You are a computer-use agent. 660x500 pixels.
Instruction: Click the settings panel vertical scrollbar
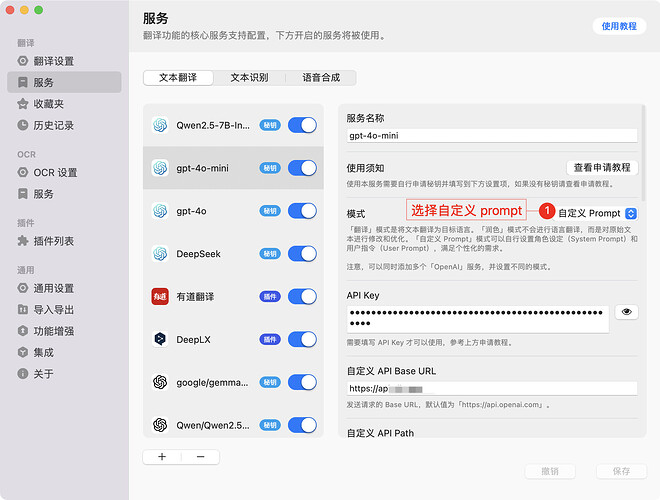(x=643, y=152)
